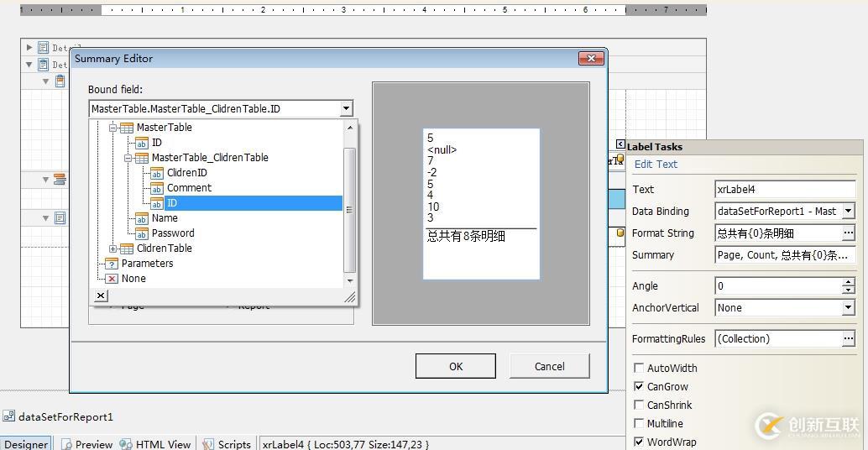
Task: Enable the CanShrink checkbox
Action: click(639, 405)
